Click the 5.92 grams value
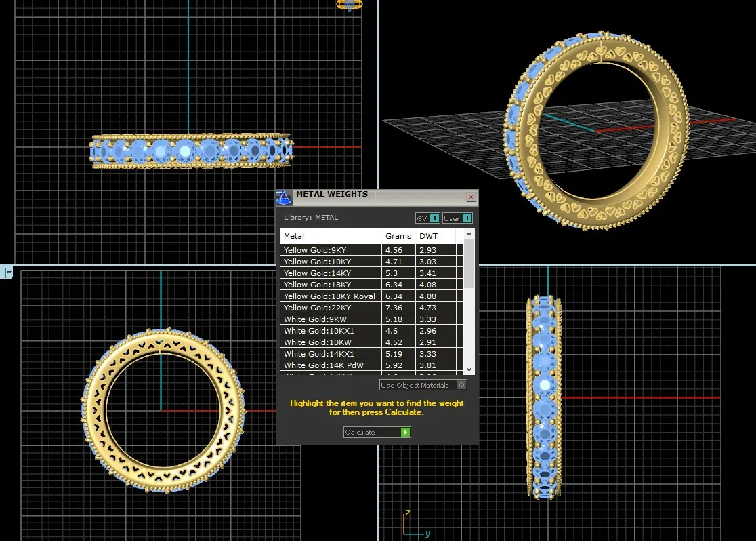The image size is (756, 541). pos(394,365)
